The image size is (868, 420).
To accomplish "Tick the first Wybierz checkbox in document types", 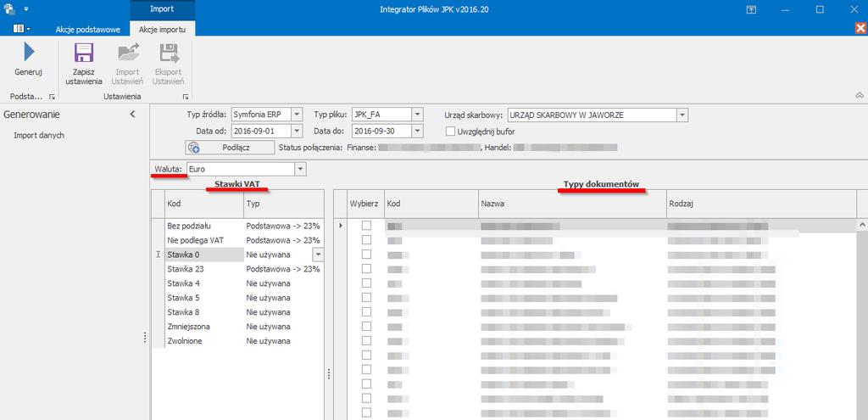I will point(366,226).
